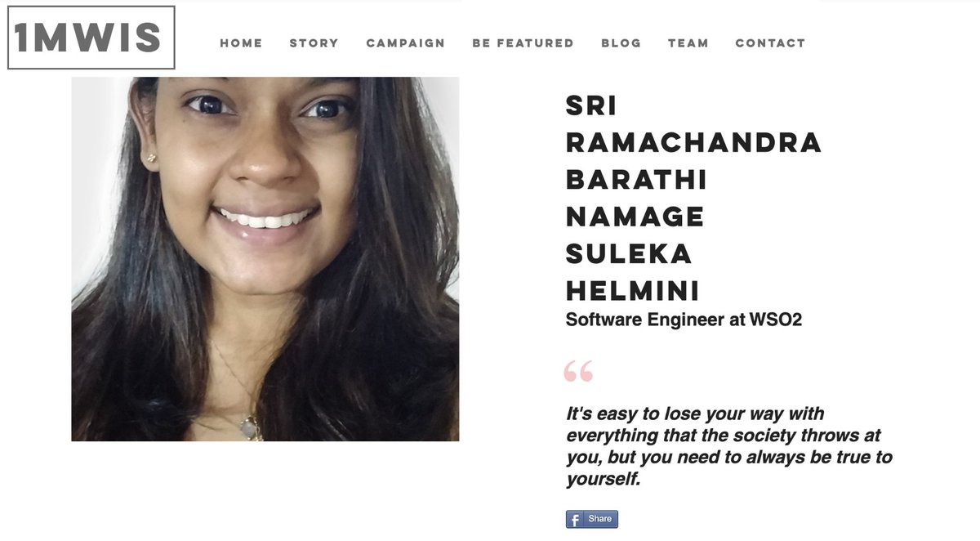Click the word NAMAGE in the heading

635,217
